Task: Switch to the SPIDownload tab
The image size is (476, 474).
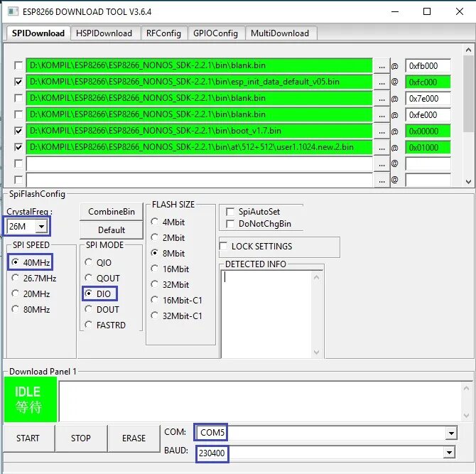Action: [x=38, y=33]
